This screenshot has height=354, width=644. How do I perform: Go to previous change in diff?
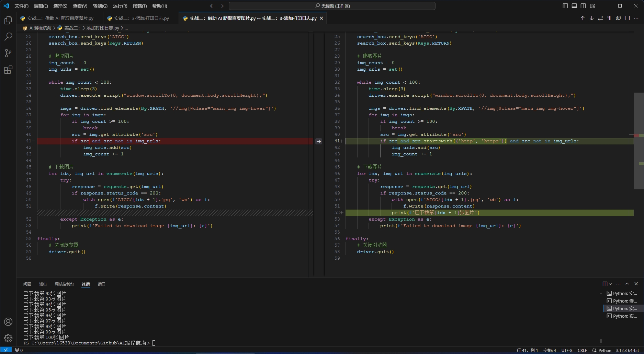(x=583, y=18)
